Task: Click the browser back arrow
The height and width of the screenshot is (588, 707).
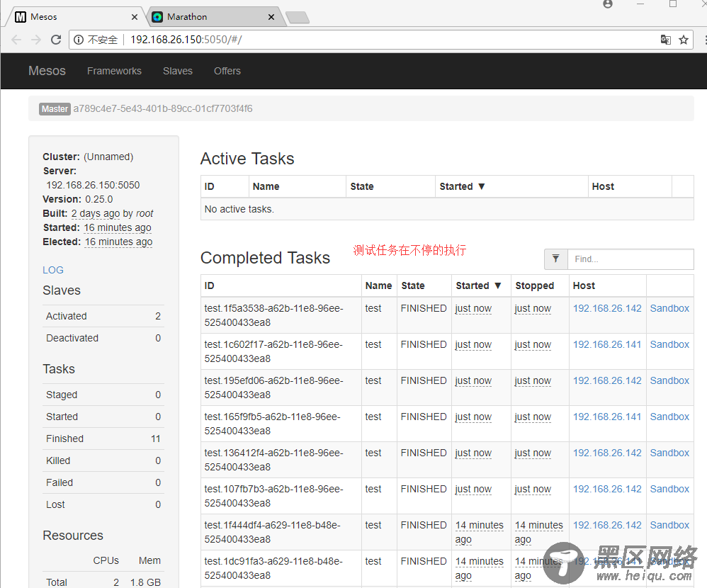Action: 16,40
